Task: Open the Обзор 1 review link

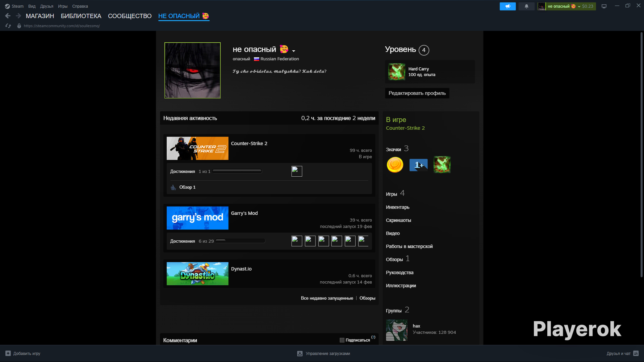Action: point(187,187)
